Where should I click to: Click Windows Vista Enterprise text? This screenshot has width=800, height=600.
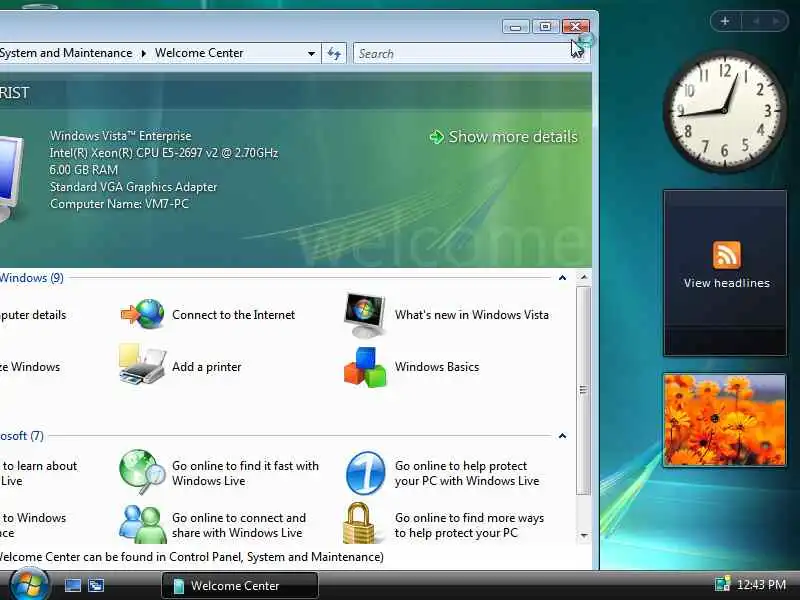pos(120,136)
